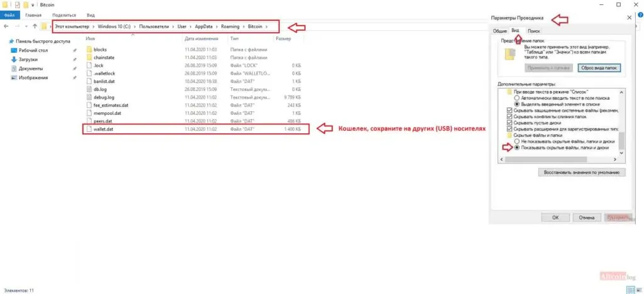Toggle Скрывать пустые диски checkbox
The width and height of the screenshot is (644, 294).
tap(509, 122)
